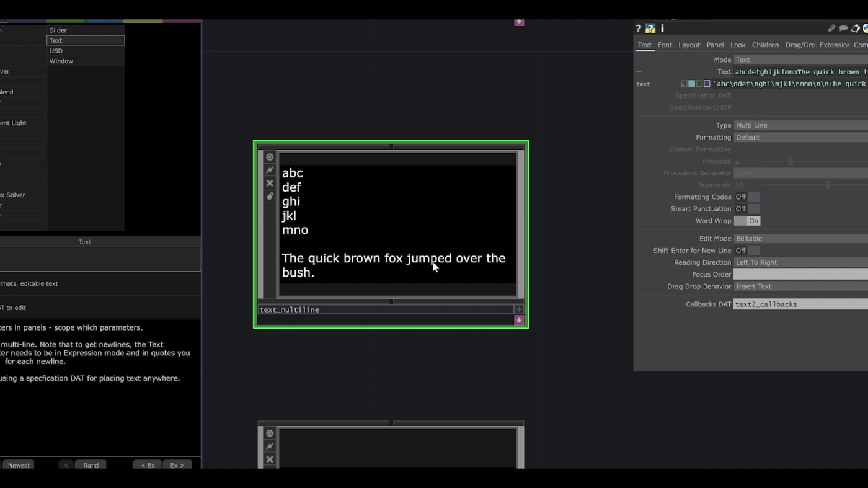Switch to the Text parameter tab
Viewport: 868px width, 488px height.
coord(645,45)
